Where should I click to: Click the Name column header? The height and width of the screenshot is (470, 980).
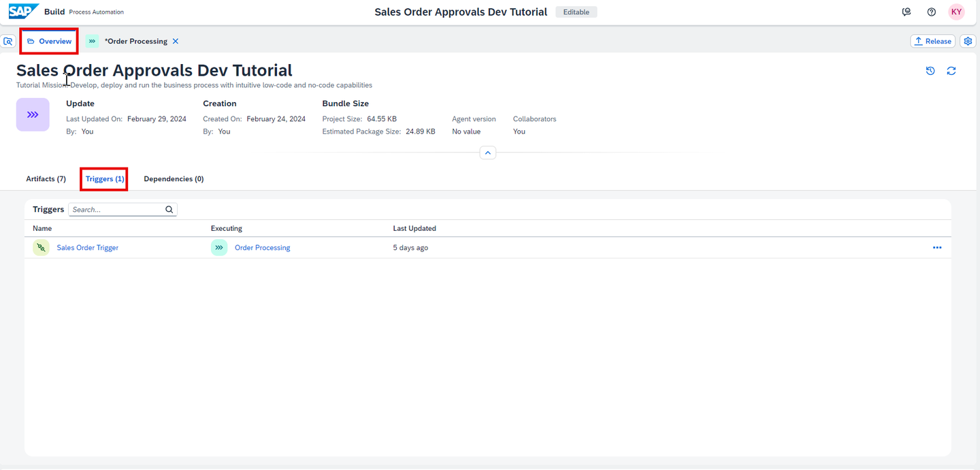[42, 228]
